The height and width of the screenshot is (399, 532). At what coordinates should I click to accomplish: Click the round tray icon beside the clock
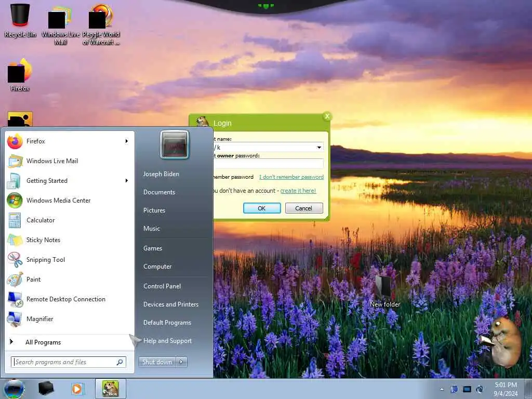coord(480,389)
